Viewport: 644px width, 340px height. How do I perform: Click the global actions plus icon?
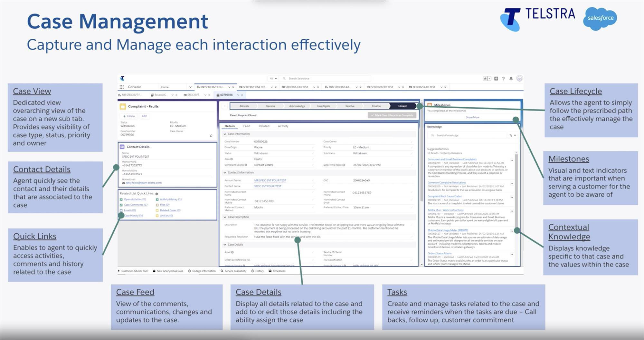coord(496,79)
